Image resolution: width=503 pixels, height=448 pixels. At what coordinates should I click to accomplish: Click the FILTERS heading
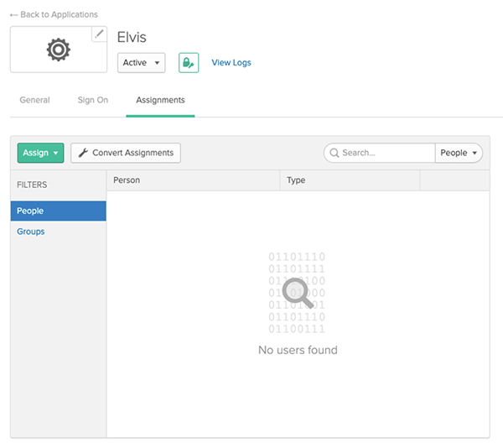(32, 185)
